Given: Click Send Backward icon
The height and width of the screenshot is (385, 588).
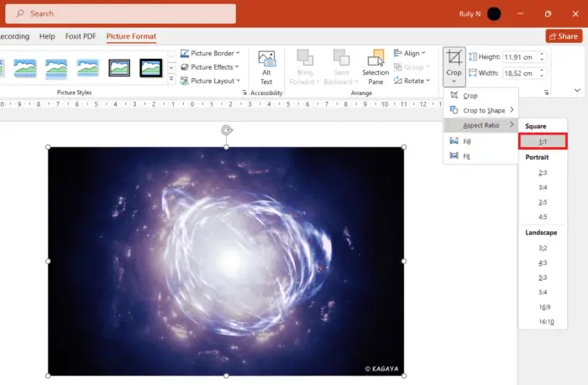Looking at the screenshot, I should pos(341,57).
